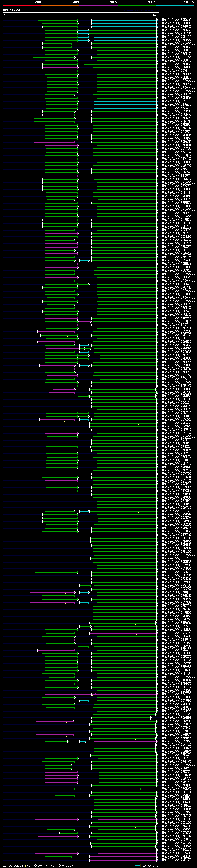Screen dimensions: 197x868
Task: Select hit label UniRef100_Q9LED4
Action: coord(177,856)
